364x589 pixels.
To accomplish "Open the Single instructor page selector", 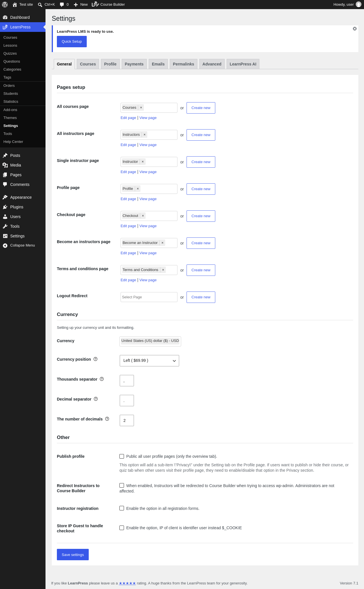I will (149, 162).
